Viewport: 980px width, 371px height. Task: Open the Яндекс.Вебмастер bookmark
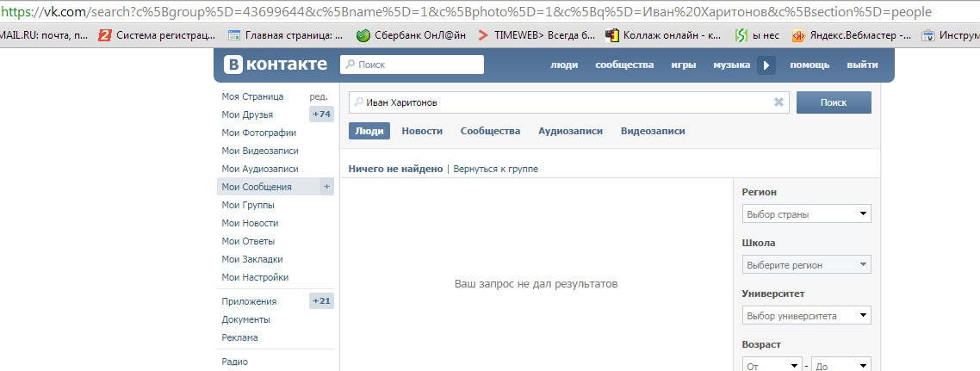click(x=851, y=35)
